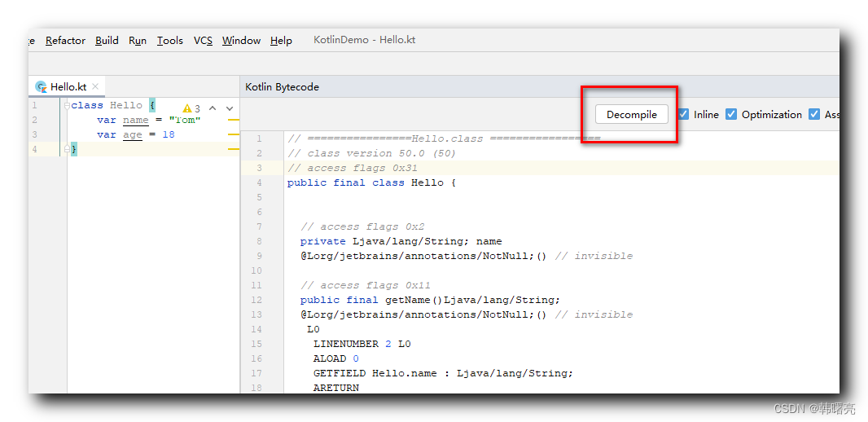Open the Help menu

(281, 41)
